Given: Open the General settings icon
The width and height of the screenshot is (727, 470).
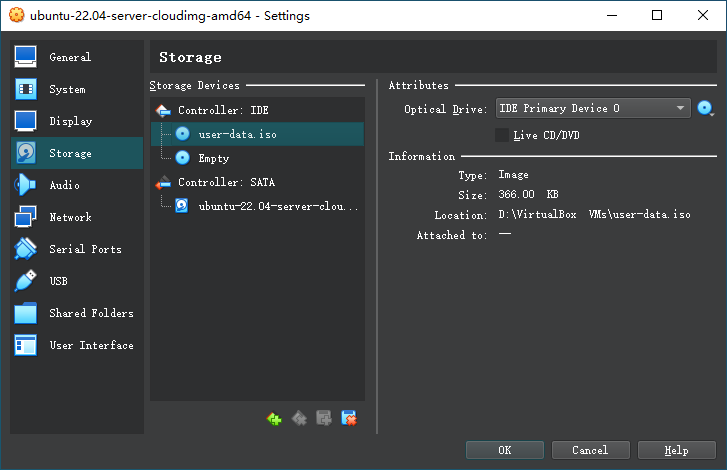Looking at the screenshot, I should point(26,57).
